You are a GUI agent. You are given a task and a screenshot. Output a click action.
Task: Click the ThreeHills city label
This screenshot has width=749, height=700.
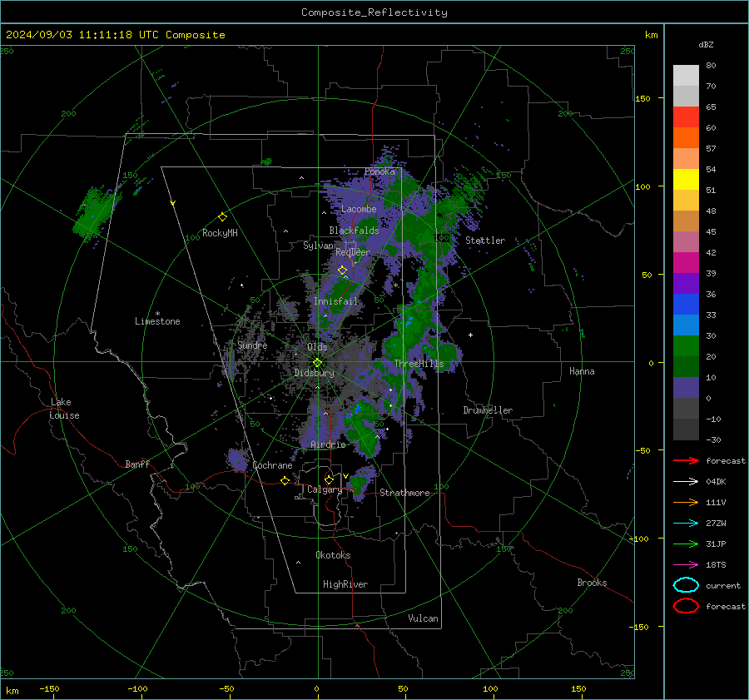click(419, 364)
